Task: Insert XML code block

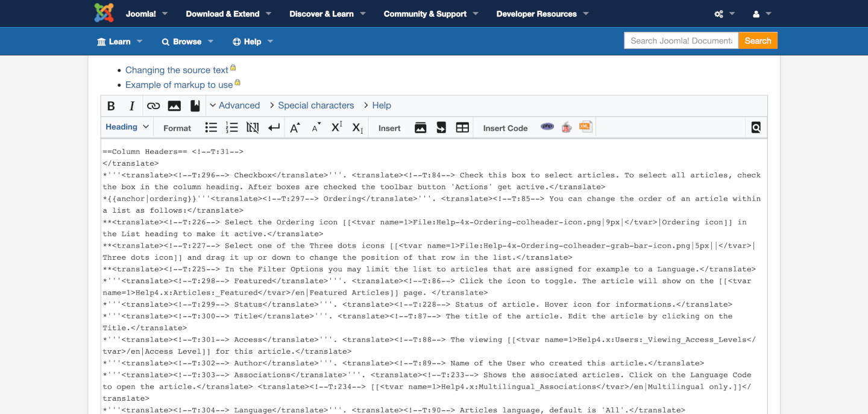Action: tap(586, 127)
